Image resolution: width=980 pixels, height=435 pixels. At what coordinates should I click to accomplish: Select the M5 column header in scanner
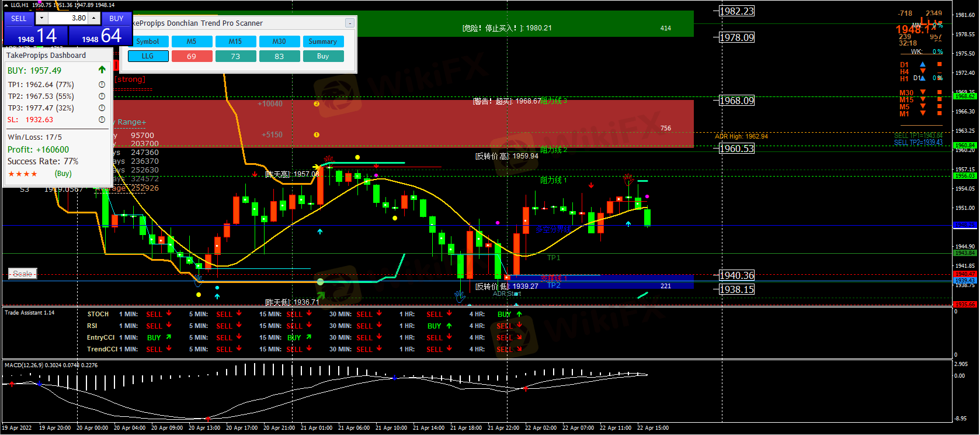pos(192,42)
